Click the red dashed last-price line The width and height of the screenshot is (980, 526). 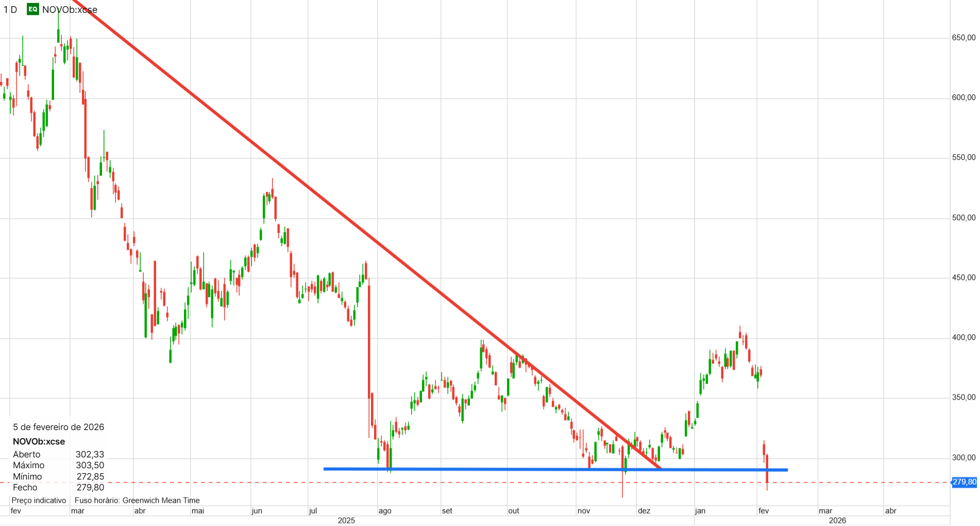474,483
